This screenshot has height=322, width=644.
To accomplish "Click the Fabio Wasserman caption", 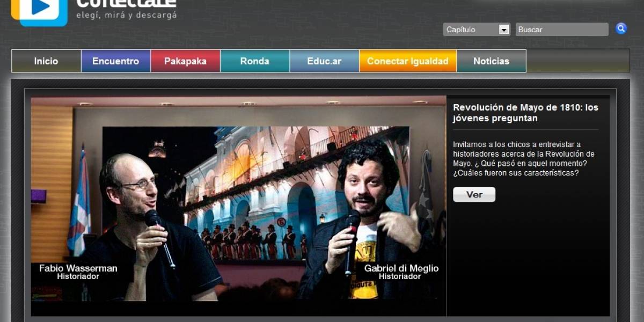I will 78,272.
